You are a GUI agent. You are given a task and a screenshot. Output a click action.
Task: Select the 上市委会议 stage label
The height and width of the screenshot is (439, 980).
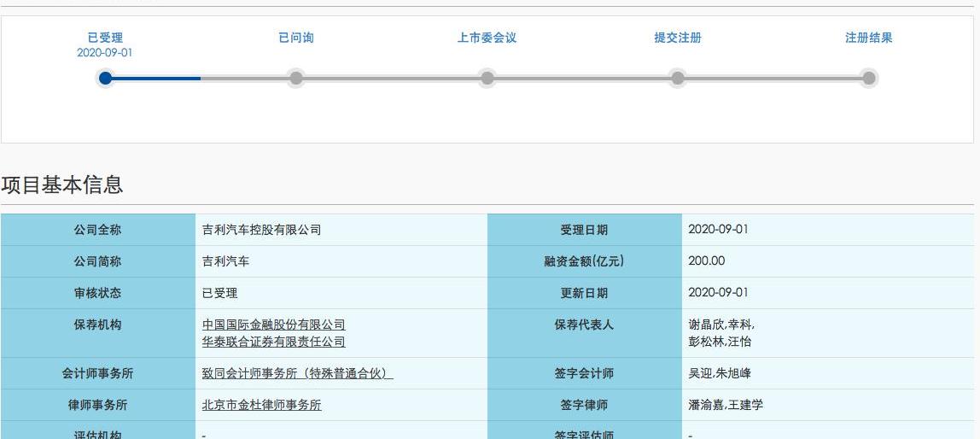tap(487, 38)
